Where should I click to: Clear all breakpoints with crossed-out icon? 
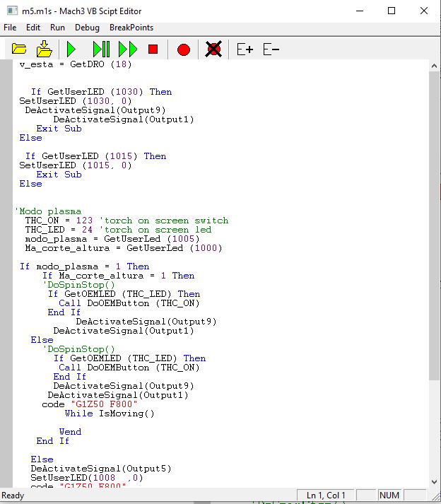point(213,49)
